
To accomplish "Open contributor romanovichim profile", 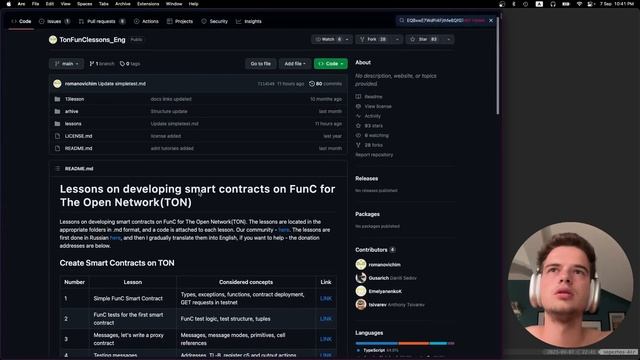I will tap(384, 265).
